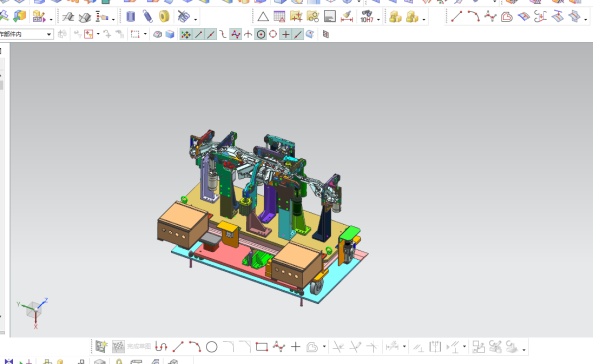Toggle quadrant point snap (red circle)
The width and height of the screenshot is (593, 364).
273,34
